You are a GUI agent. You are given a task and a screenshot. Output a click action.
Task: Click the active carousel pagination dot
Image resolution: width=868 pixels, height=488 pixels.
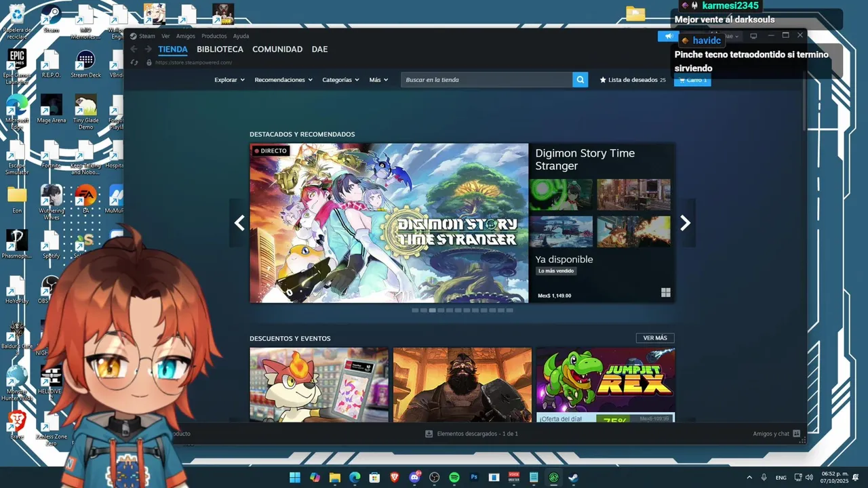point(433,310)
